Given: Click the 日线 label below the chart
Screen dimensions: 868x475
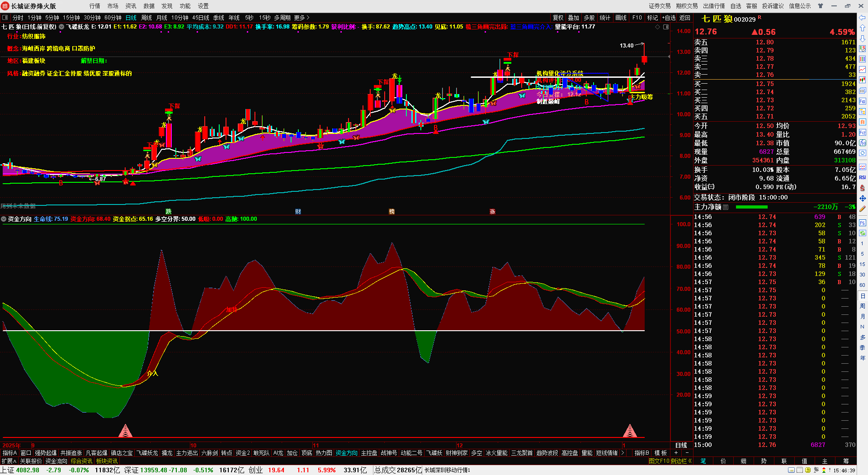Looking at the screenshot, I should [x=681, y=445].
